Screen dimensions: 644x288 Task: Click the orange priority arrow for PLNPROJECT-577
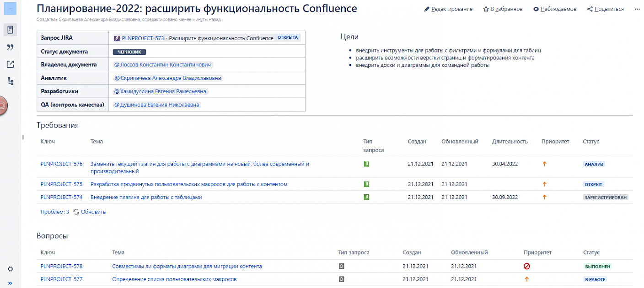pos(527,279)
